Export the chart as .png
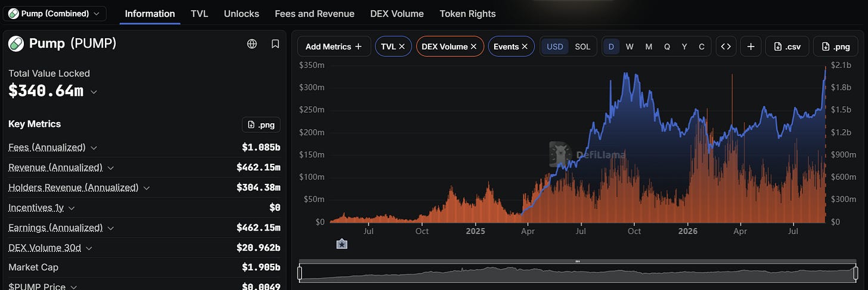This screenshot has width=868, height=290. pos(835,46)
